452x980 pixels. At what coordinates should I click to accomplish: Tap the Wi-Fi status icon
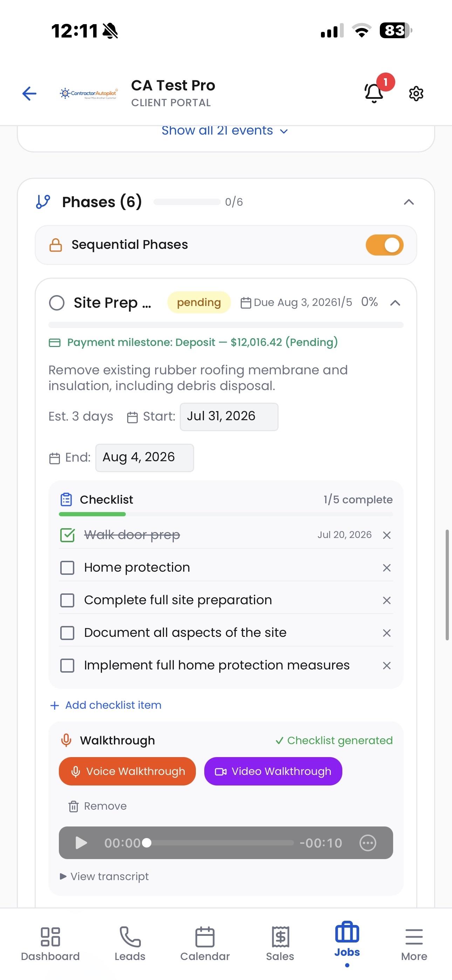point(362,30)
